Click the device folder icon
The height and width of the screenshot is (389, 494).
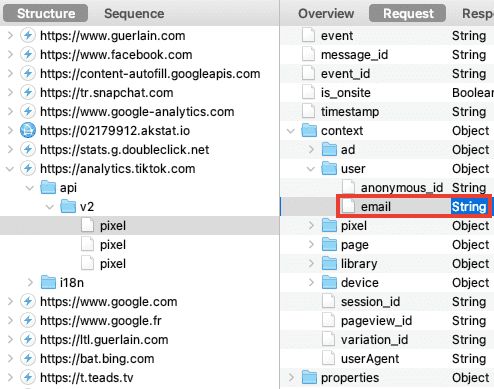click(329, 282)
